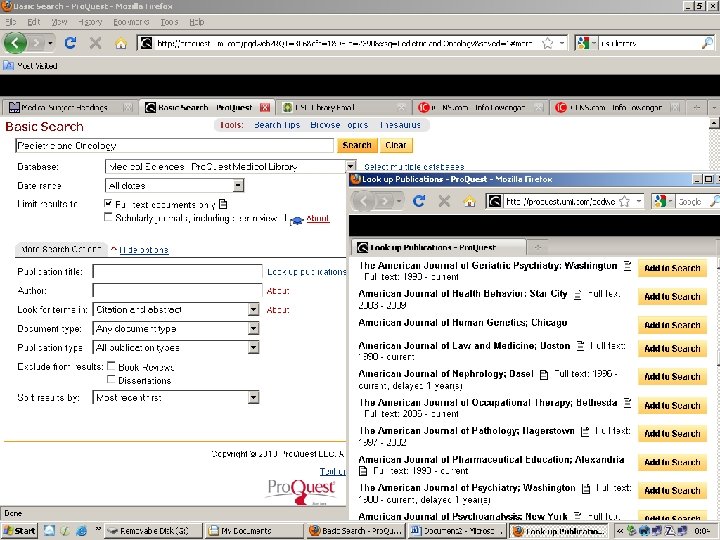Open the Bookmarks menu

click(x=131, y=22)
